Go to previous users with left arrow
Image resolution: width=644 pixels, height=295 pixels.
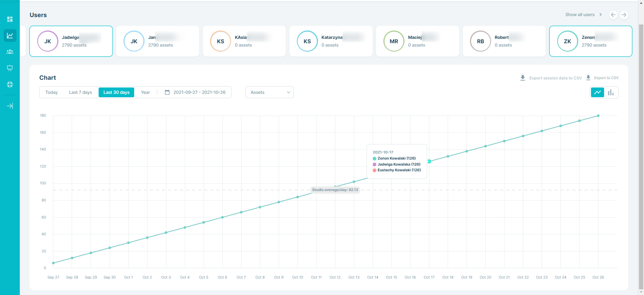(x=613, y=15)
